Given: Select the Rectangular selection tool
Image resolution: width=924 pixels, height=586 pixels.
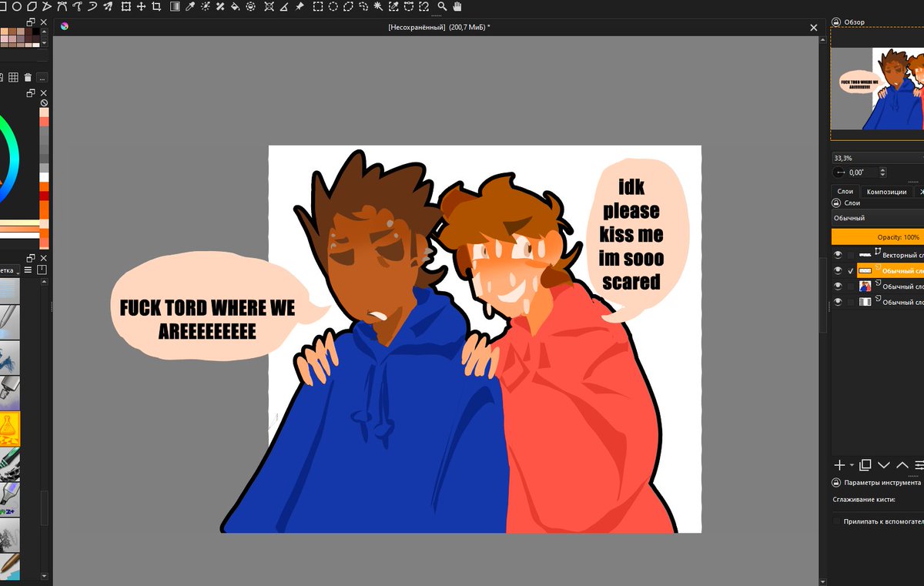Looking at the screenshot, I should [x=317, y=6].
